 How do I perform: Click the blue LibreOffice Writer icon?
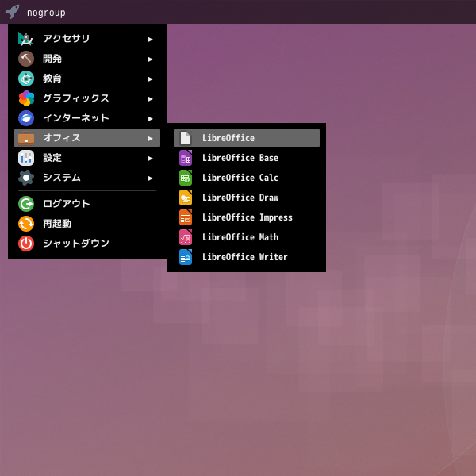tap(186, 257)
